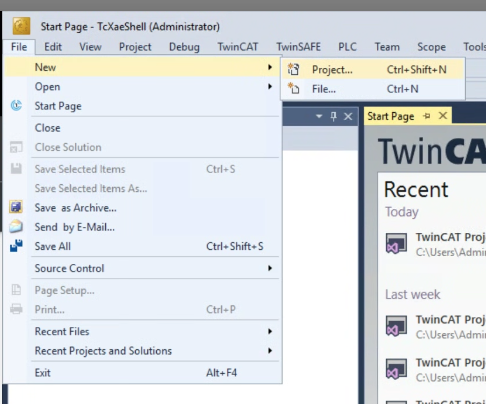This screenshot has width=486, height=404.
Task: Open Recent Projects and Solutions entry
Action: click(143, 351)
